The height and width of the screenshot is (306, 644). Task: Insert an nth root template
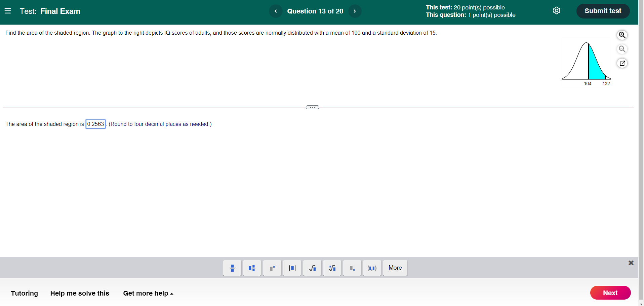click(332, 268)
